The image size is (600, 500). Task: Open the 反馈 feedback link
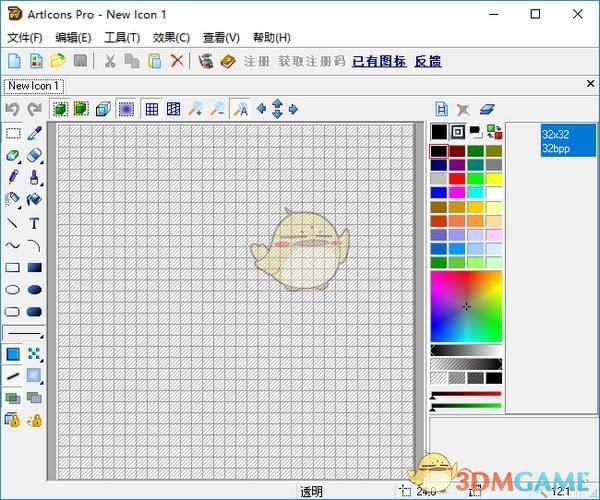tap(428, 61)
